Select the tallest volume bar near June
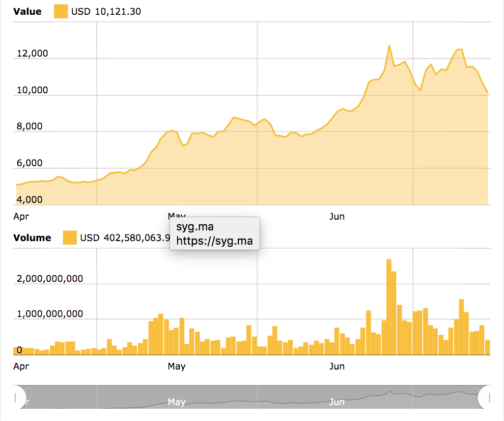Viewport: 504px width, 421px height. coord(389,306)
